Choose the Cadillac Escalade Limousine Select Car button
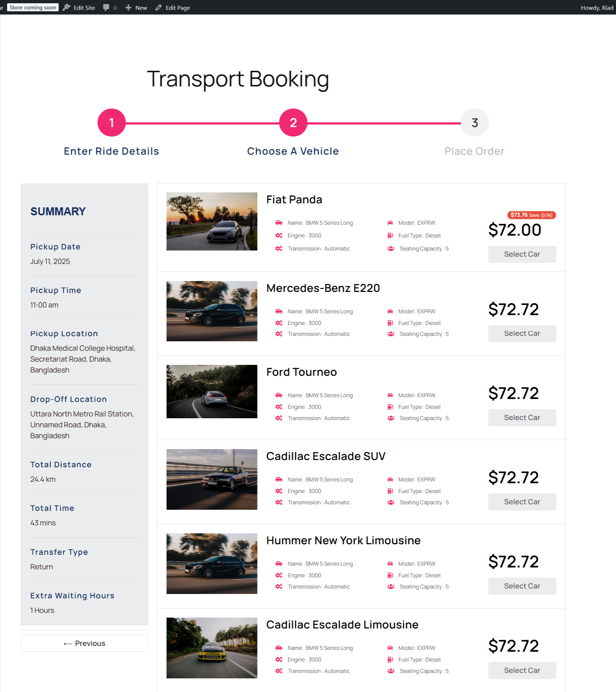The width and height of the screenshot is (616, 692). 522,670
